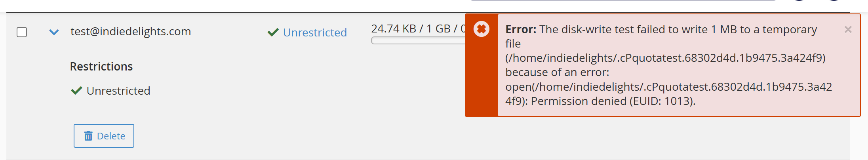Screen dimensions: 868x160
Task: Click the "because of an error:" text
Action: click(x=557, y=72)
